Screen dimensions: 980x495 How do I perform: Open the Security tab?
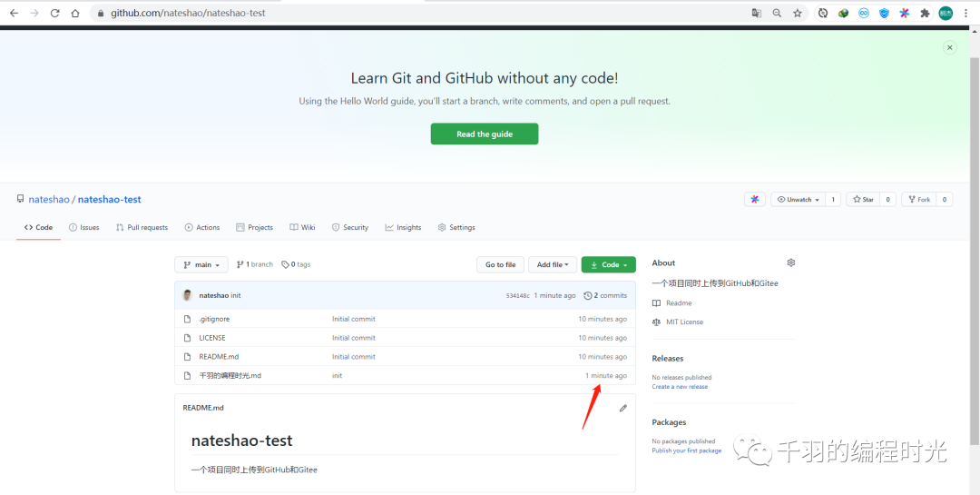[x=350, y=227]
